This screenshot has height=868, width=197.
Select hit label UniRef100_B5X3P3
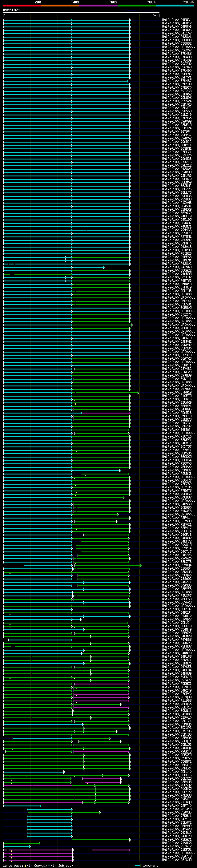tap(177, 728)
